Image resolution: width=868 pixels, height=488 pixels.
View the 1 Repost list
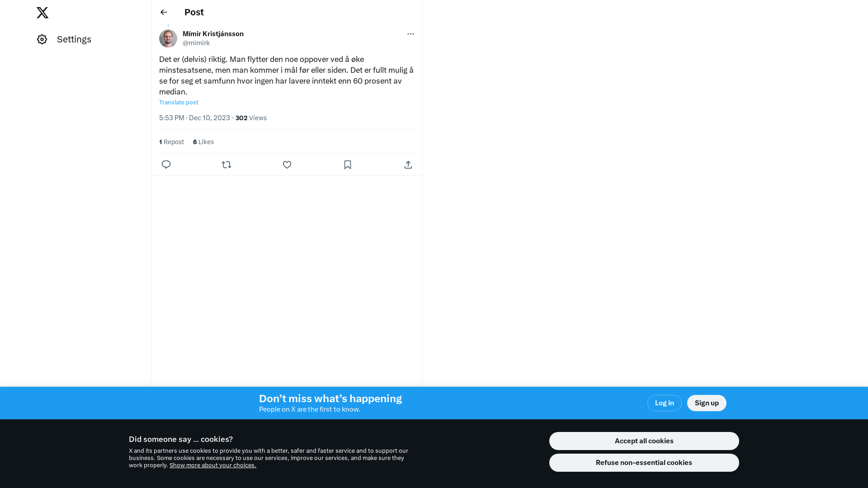coord(171,142)
